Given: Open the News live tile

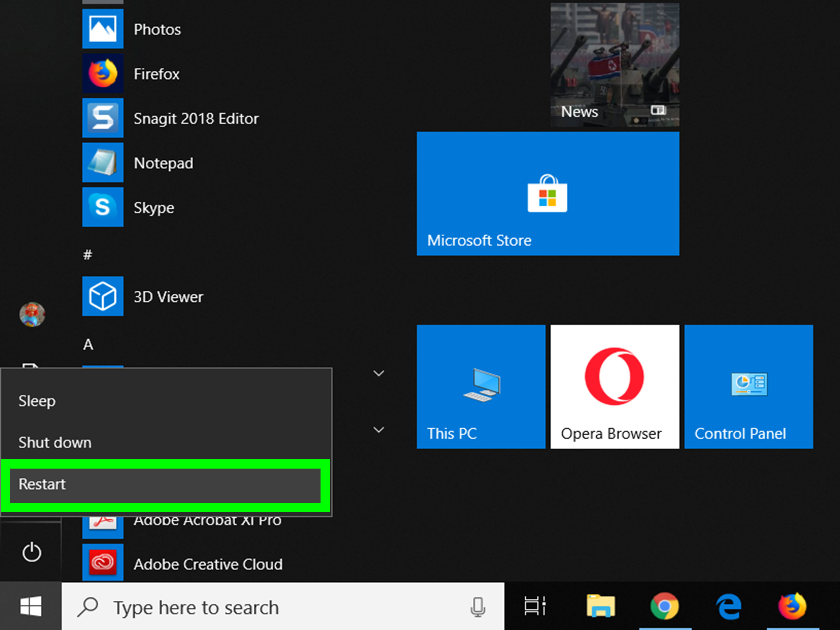Looking at the screenshot, I should 615,65.
